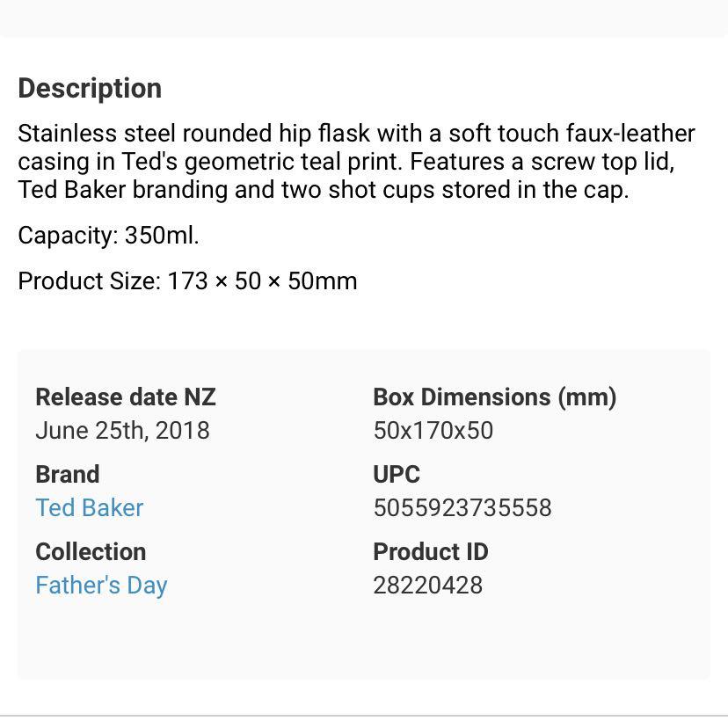Click the stainless steel hip flask paragraph
The image size is (728, 728).
[357, 162]
